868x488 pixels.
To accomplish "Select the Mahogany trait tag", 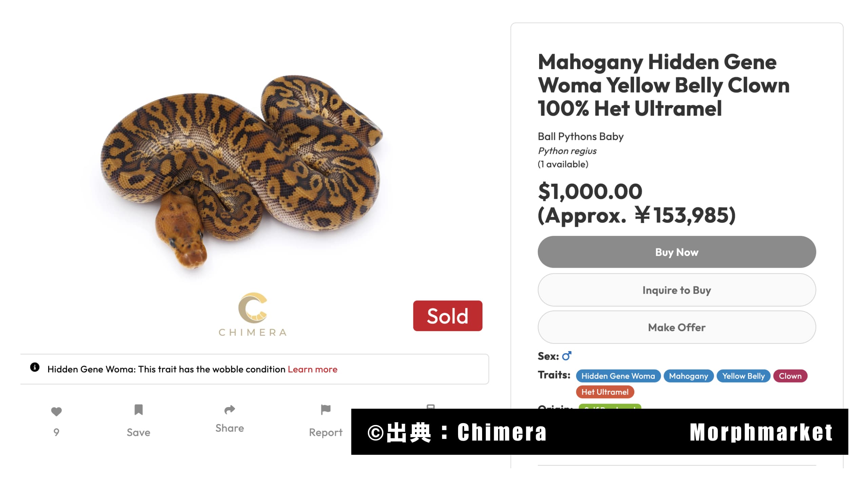I will pyautogui.click(x=688, y=376).
